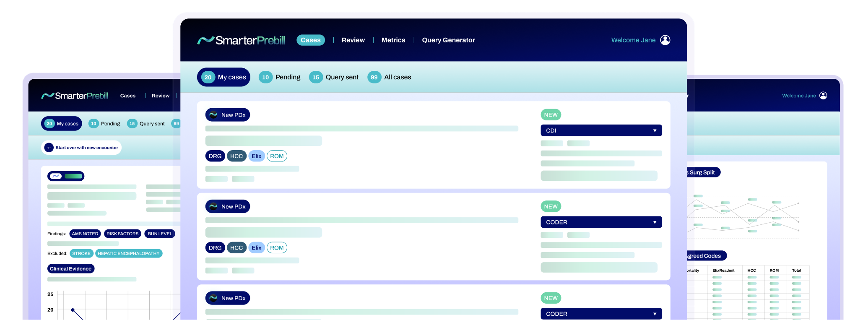The image size is (868, 320).
Task: Click the wave icon in the second New PDx badge
Action: coord(213,206)
